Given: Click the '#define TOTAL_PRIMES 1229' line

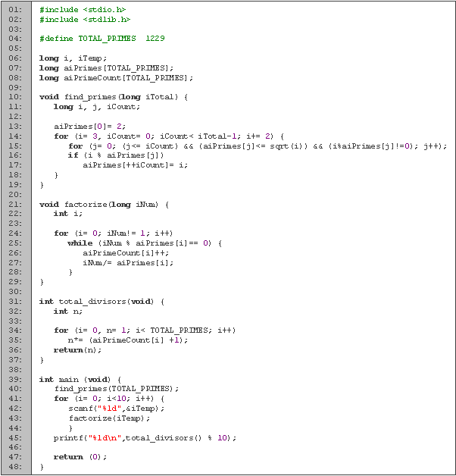Looking at the screenshot, I should [x=102, y=39].
